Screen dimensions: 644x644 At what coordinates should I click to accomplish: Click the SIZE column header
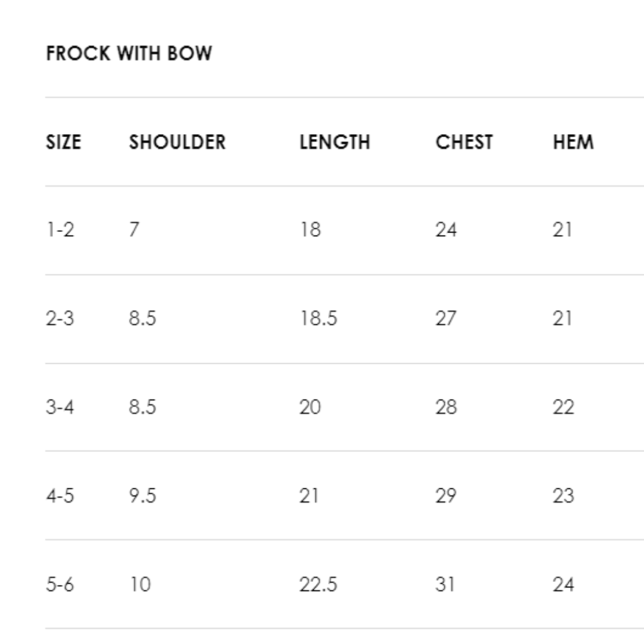pos(63,142)
